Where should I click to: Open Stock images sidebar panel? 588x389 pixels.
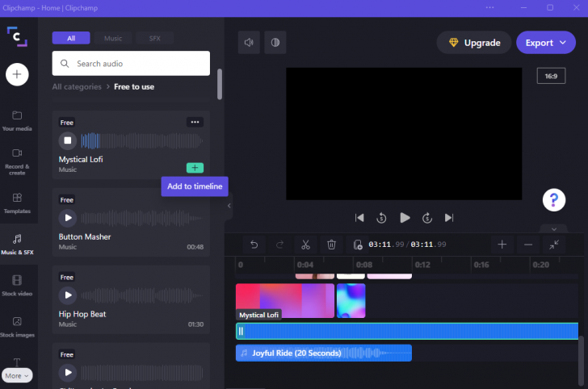[17, 327]
